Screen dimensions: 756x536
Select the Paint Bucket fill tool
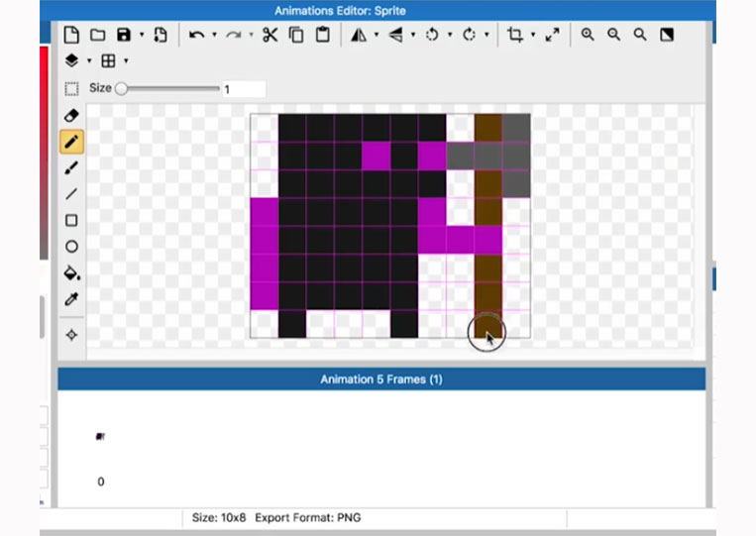pyautogui.click(x=72, y=272)
